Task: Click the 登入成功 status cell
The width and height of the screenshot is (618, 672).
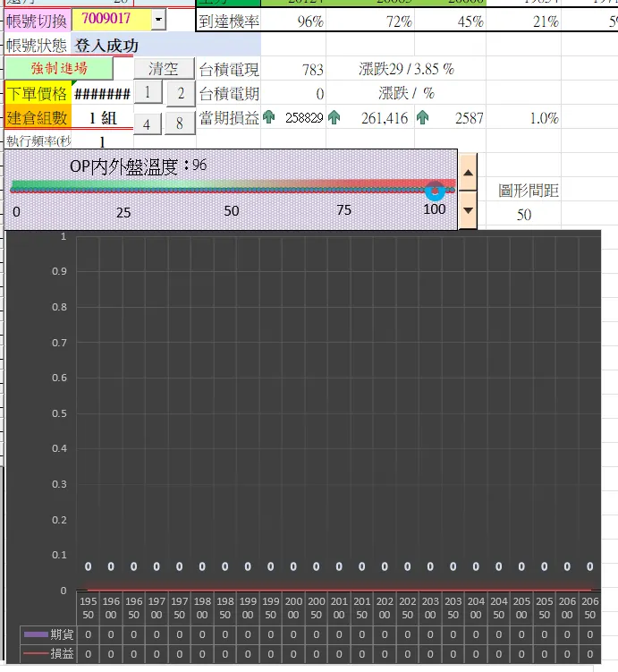Action: coord(165,46)
